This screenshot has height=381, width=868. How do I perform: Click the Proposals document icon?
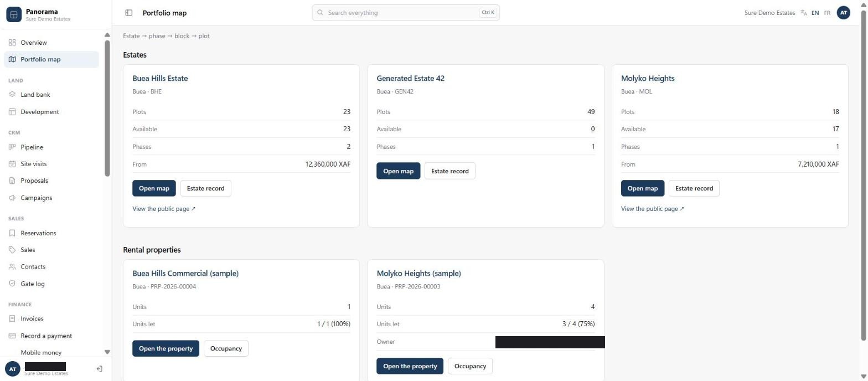12,181
